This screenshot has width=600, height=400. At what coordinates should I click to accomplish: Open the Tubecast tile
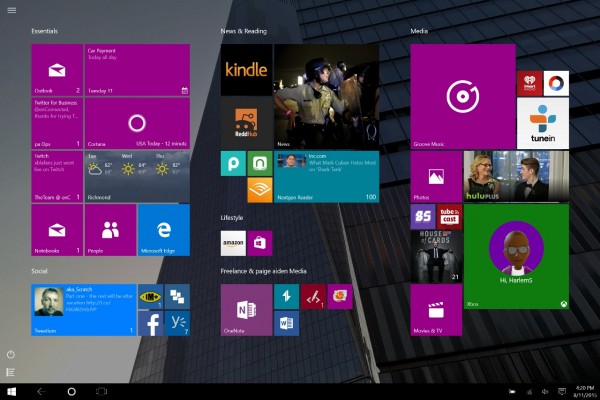(450, 217)
